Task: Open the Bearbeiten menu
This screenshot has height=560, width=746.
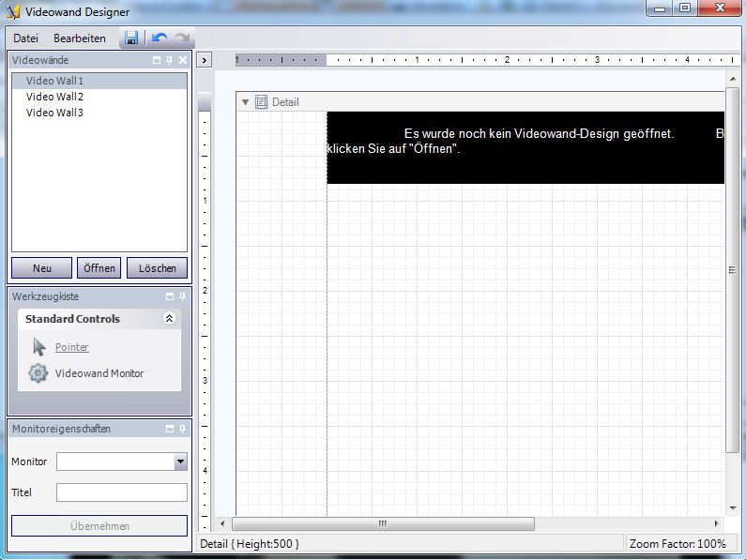Action: click(x=80, y=38)
